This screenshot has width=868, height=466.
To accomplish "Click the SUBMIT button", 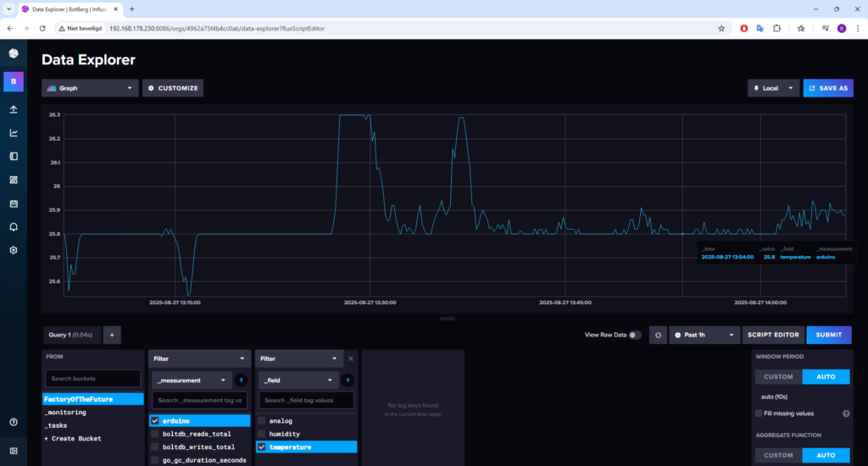I will (x=829, y=335).
